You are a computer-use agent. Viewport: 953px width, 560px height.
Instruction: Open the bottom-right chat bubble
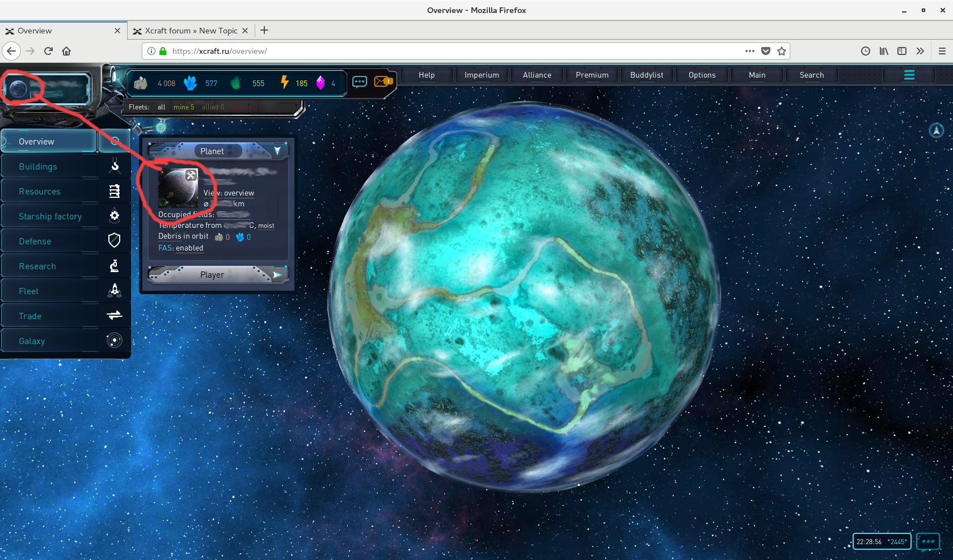click(x=927, y=541)
